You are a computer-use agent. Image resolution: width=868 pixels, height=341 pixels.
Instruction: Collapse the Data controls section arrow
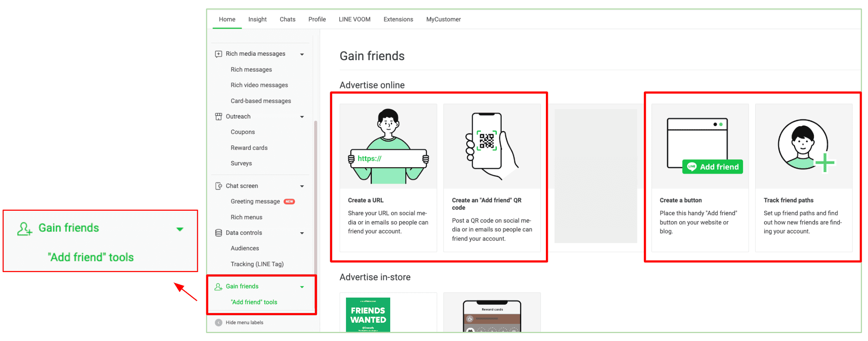[x=302, y=233]
